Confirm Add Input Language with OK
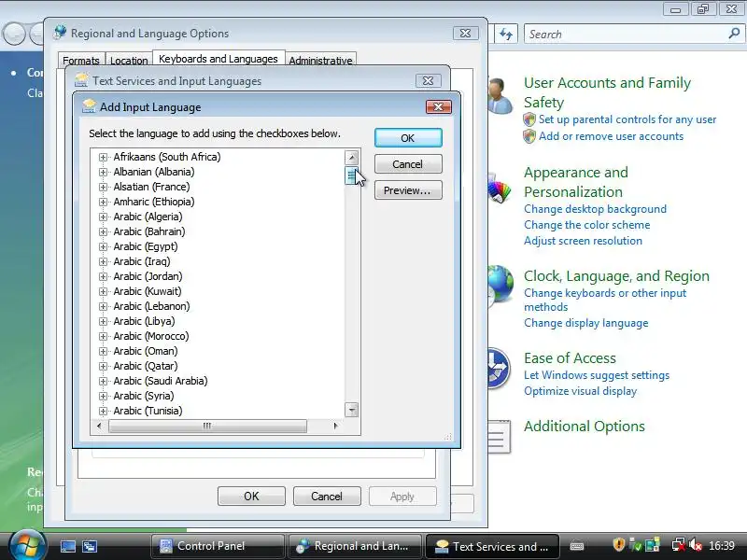 [408, 138]
